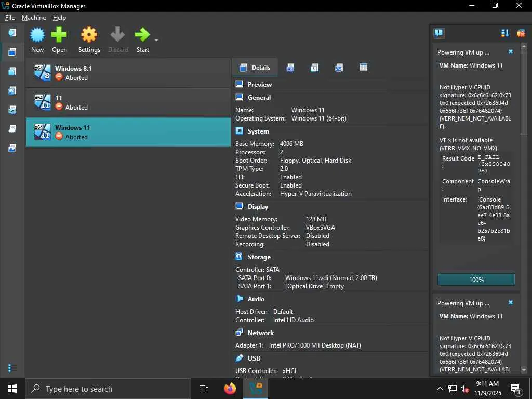Open the Display section heading link
The height and width of the screenshot is (399, 532).
pyautogui.click(x=258, y=207)
